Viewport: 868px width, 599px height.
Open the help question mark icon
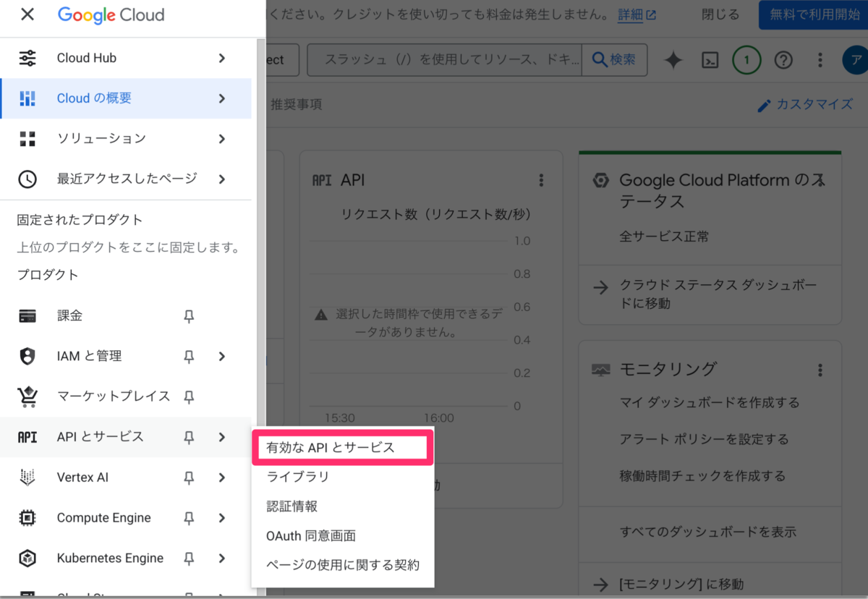pyautogui.click(x=783, y=60)
